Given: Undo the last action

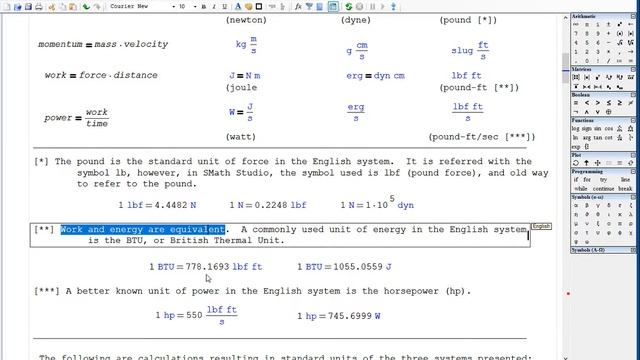Looking at the screenshot, I should point(86,7).
